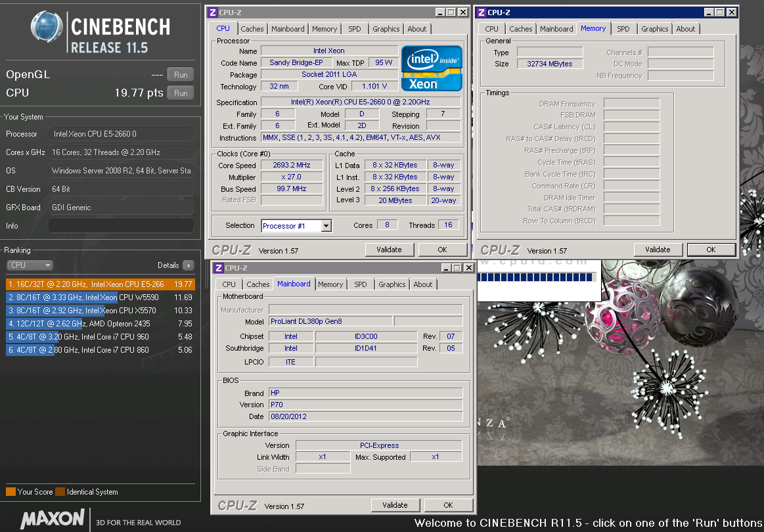Open the CPU ranking category dropdown
764x532 pixels.
click(30, 265)
